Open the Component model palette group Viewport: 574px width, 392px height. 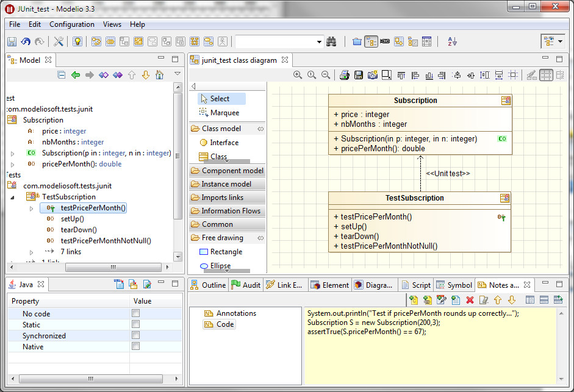228,171
